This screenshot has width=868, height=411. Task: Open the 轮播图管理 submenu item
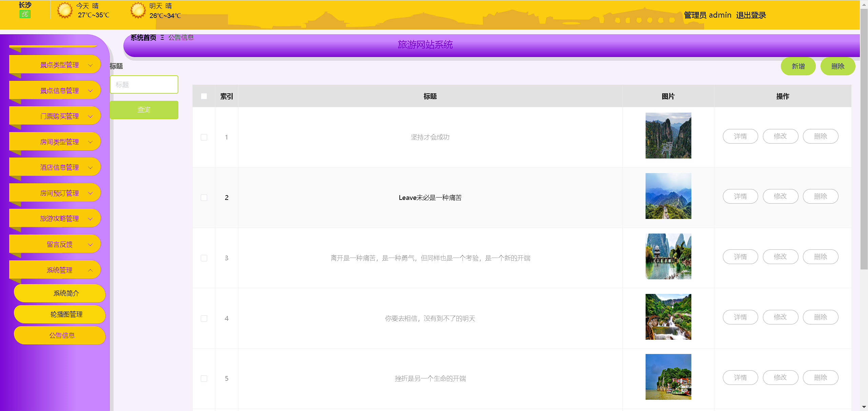click(66, 314)
